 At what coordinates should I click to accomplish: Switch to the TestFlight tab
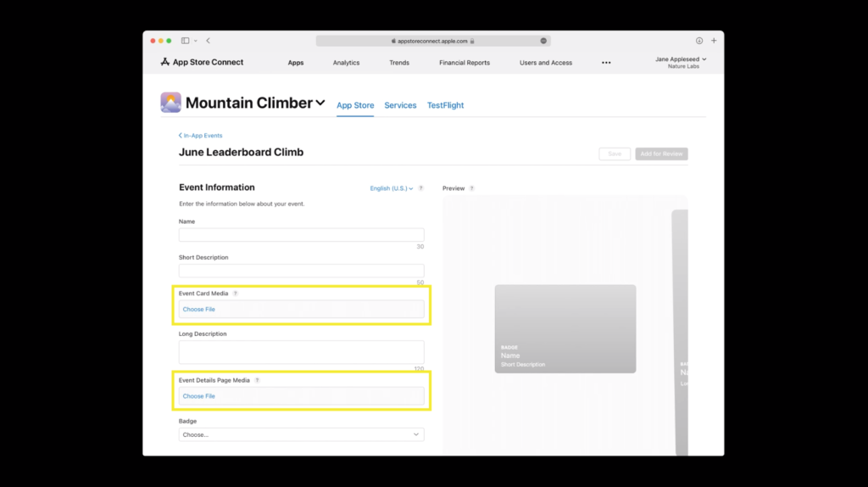point(446,105)
